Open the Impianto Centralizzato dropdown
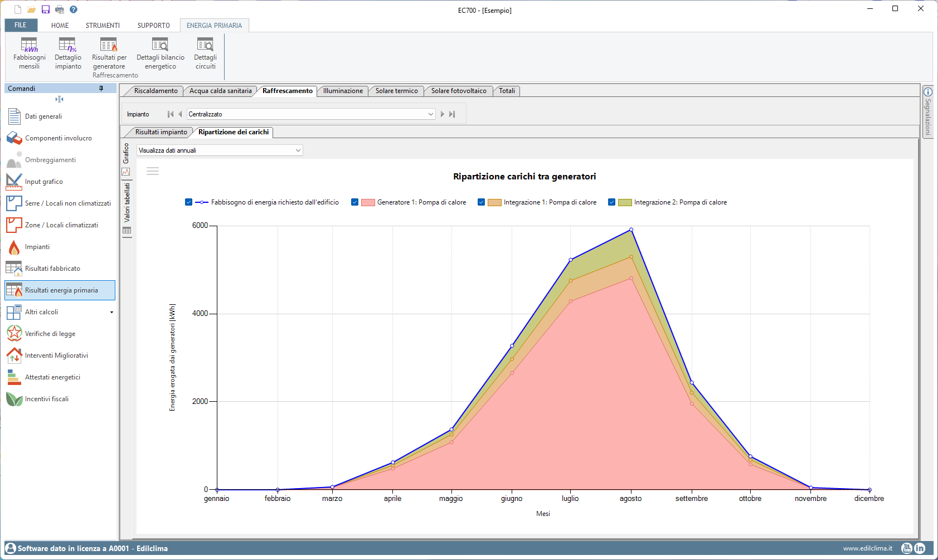This screenshot has width=938, height=560. click(430, 114)
